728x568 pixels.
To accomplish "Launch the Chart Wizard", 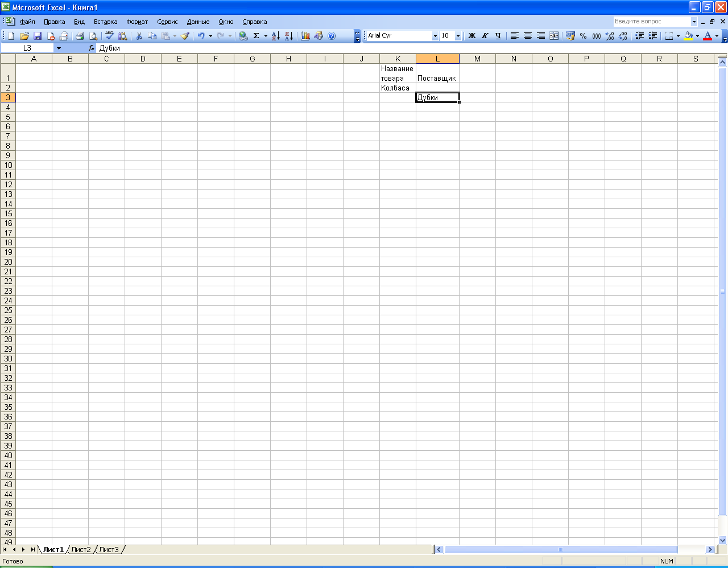I will [x=305, y=36].
